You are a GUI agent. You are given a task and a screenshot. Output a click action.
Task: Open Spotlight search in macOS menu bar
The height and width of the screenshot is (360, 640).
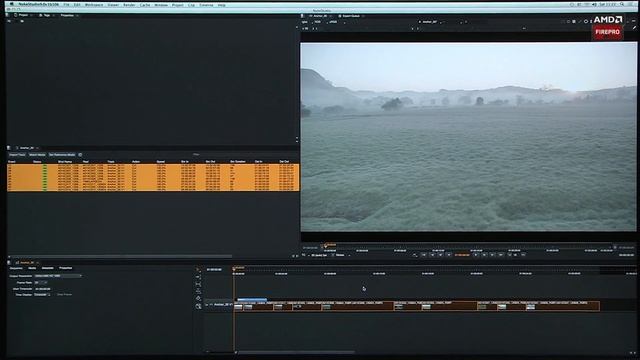tap(622, 4)
